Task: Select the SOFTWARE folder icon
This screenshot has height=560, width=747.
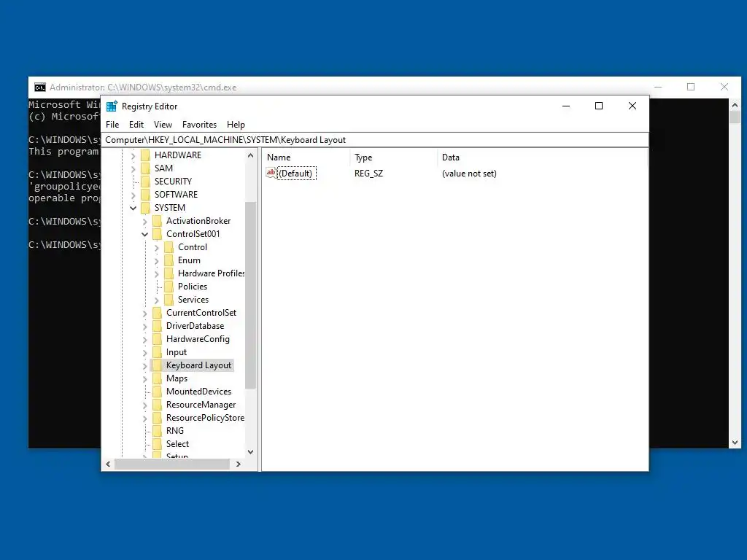Action: 145,194
